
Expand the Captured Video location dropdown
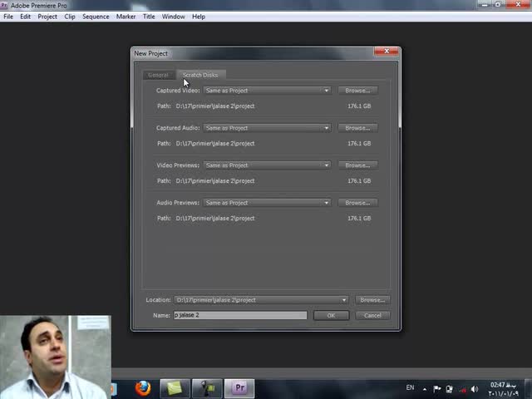pyautogui.click(x=267, y=91)
